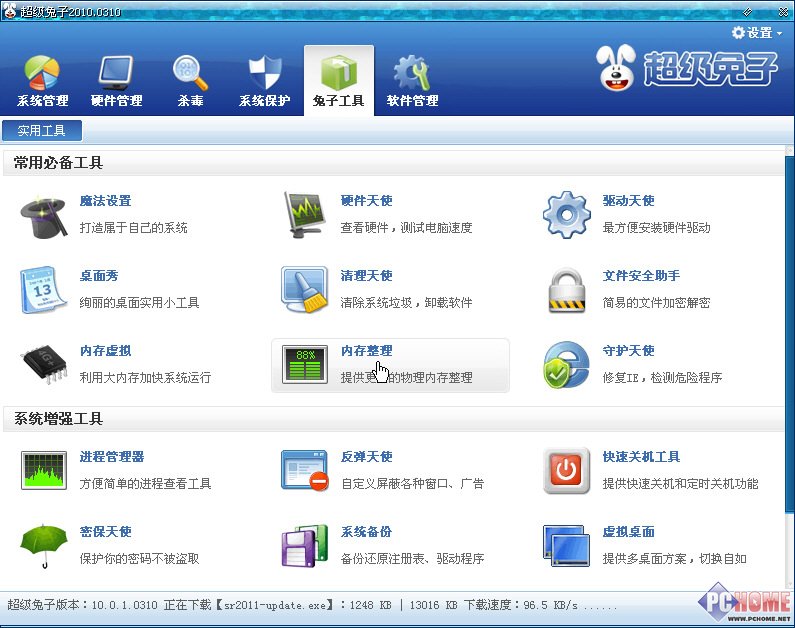Click the 虚拟桌面 link
The height and width of the screenshot is (628, 795).
[629, 532]
